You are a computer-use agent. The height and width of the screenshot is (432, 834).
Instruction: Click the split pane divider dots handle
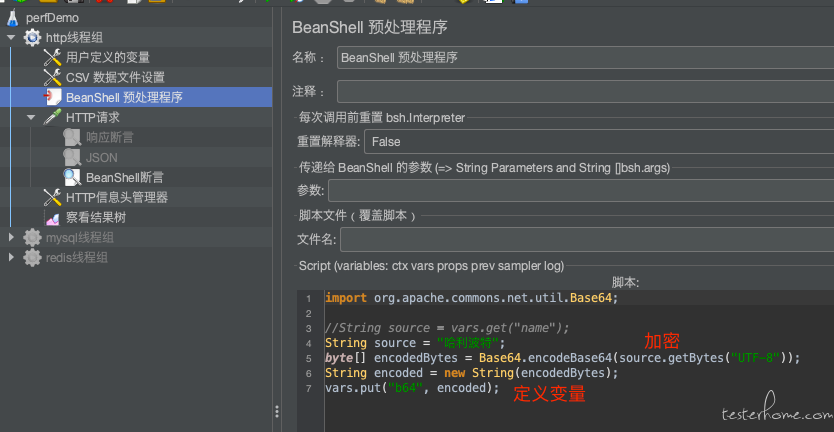click(277, 411)
